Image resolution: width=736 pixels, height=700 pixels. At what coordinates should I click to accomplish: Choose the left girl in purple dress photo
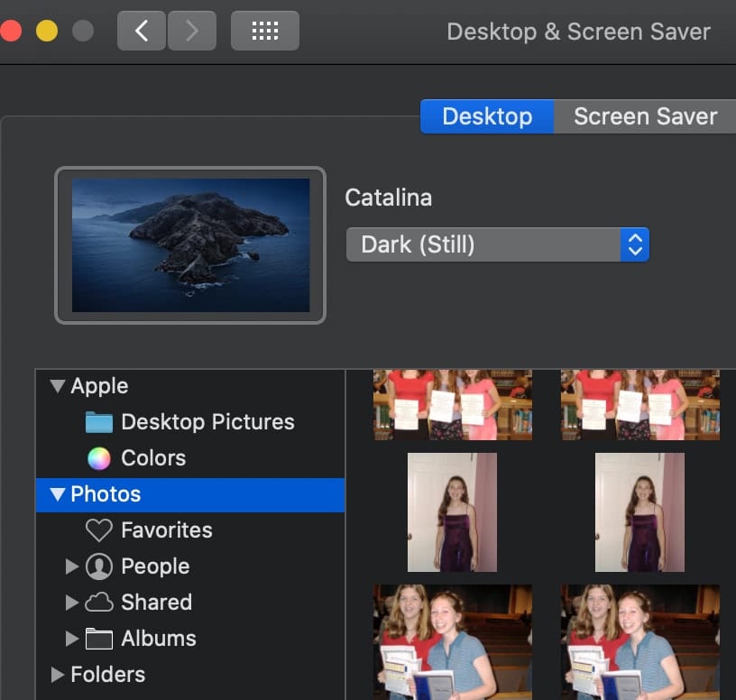click(452, 512)
